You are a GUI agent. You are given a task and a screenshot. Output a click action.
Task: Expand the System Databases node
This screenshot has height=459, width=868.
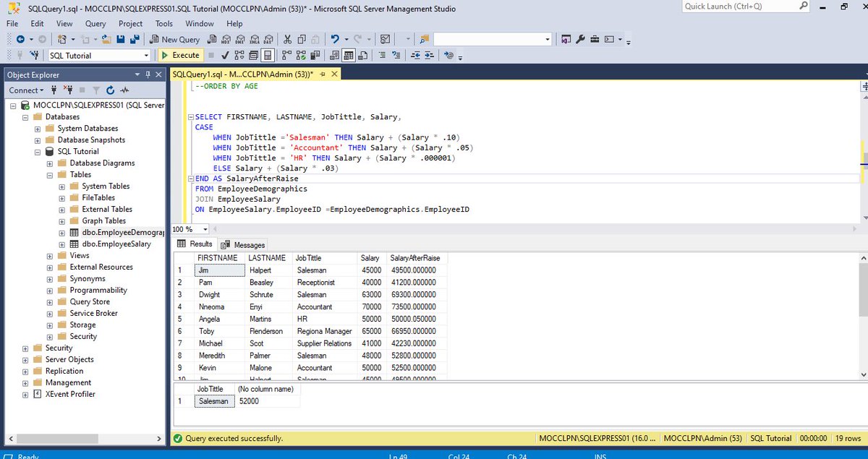pos(38,128)
